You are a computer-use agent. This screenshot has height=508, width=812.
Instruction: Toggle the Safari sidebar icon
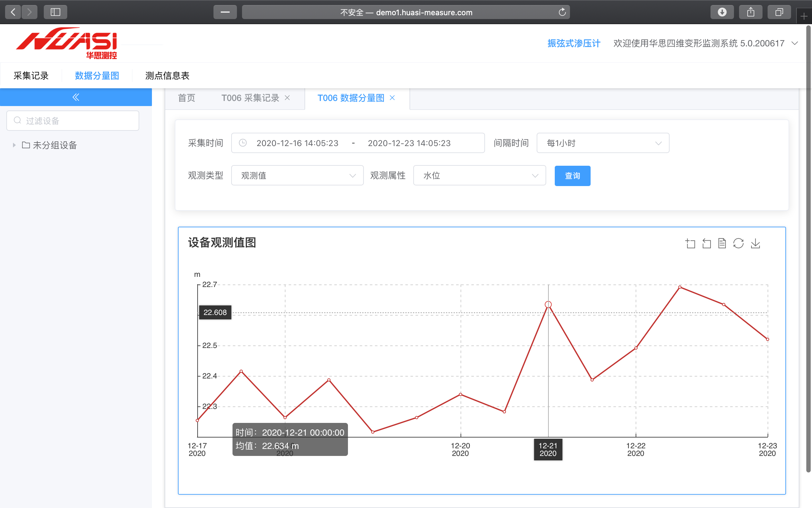[56, 12]
